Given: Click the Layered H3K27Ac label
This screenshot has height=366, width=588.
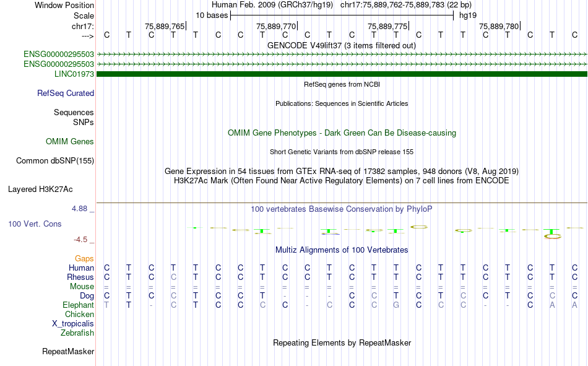Looking at the screenshot, I should pos(40,190).
